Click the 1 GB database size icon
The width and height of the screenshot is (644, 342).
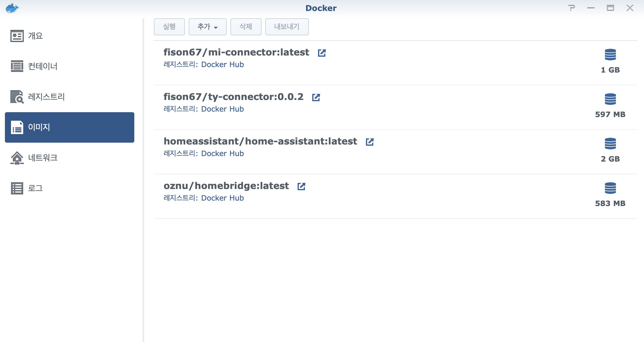coord(610,55)
